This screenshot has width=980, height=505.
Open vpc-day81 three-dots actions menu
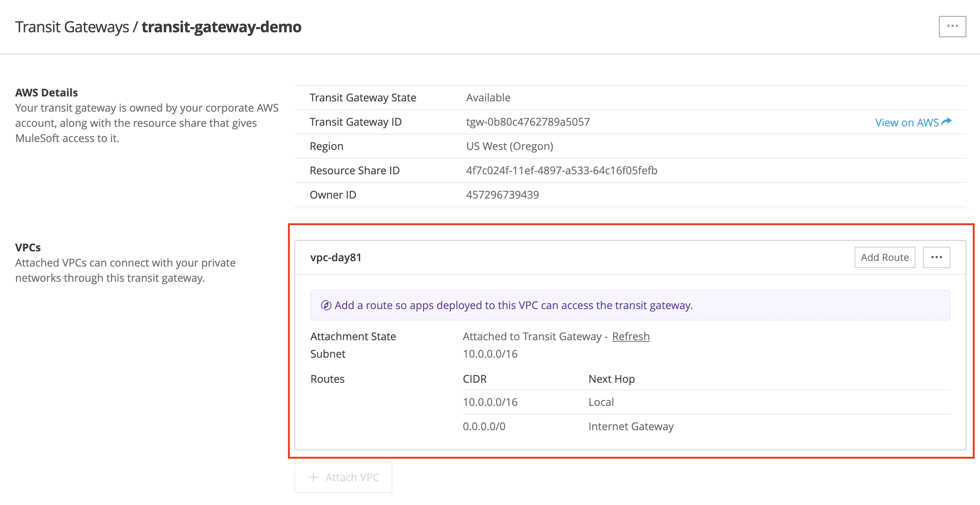[936, 257]
